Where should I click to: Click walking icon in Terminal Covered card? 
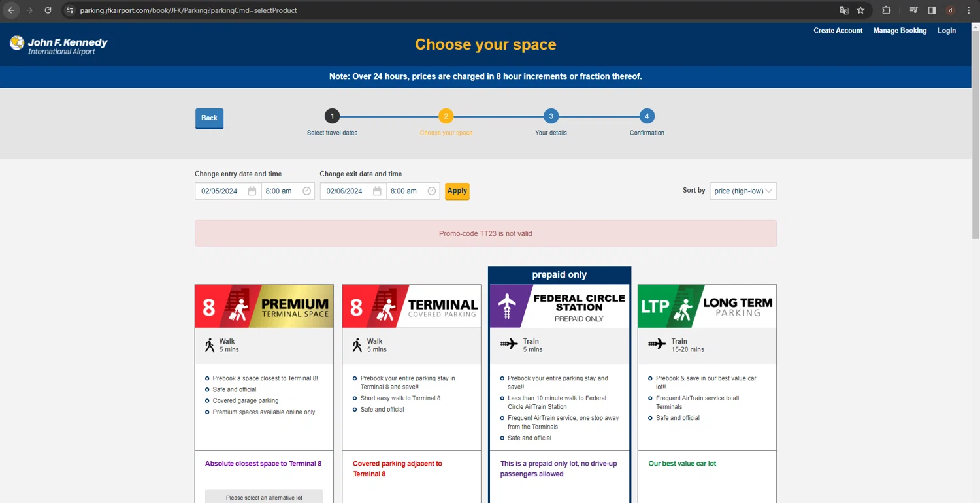point(357,345)
